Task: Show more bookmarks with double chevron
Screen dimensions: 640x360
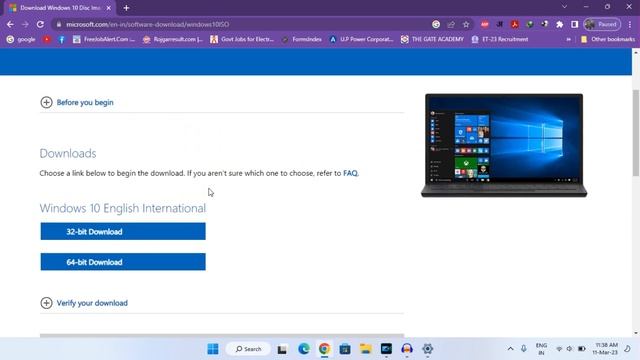Action: click(x=568, y=39)
